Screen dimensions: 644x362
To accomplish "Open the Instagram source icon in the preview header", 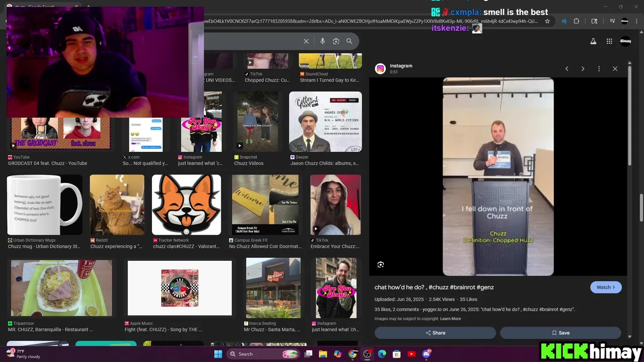I will (x=380, y=68).
